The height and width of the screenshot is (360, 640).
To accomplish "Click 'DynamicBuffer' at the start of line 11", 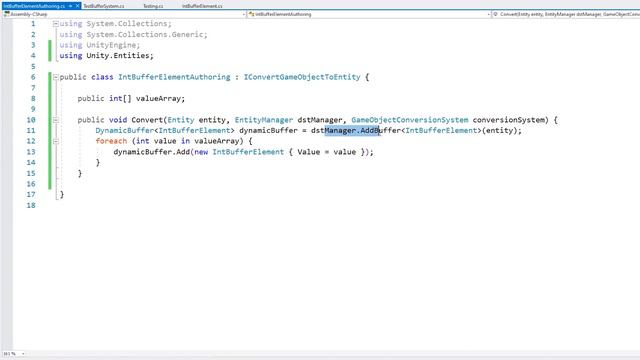I will [124, 131].
